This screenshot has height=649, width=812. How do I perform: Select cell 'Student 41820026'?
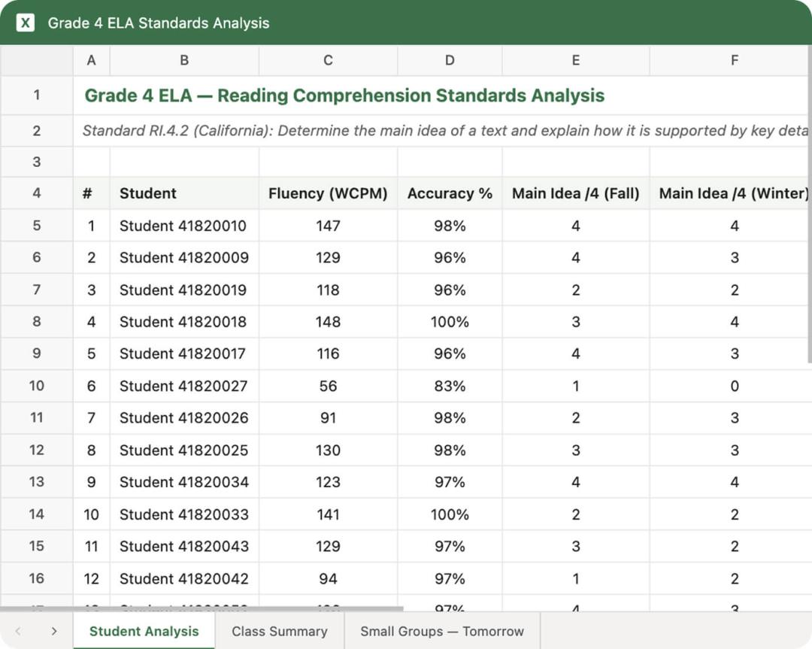[x=184, y=418]
